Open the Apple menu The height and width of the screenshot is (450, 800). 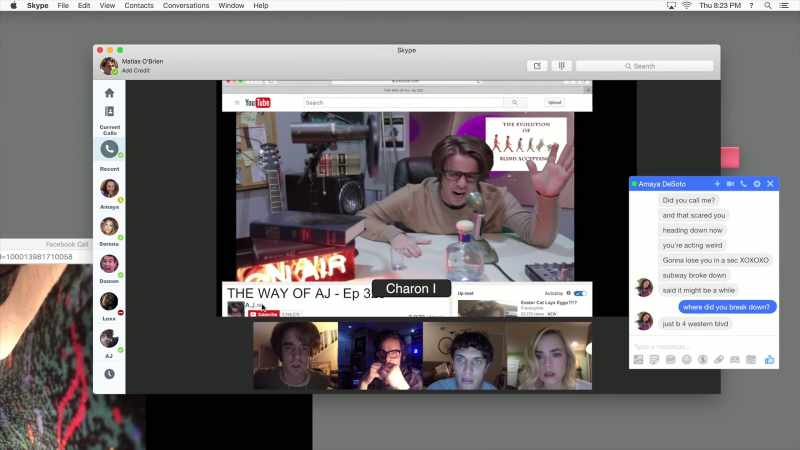click(x=14, y=6)
